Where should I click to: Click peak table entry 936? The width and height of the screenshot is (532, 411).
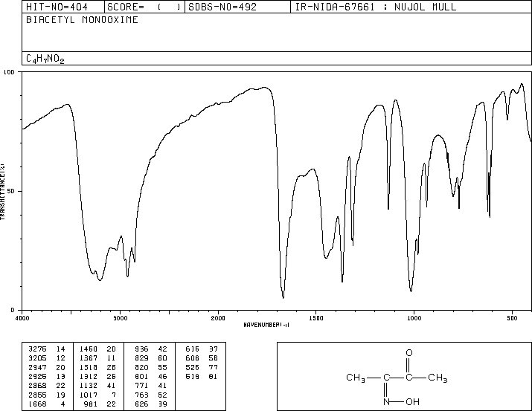click(x=141, y=349)
